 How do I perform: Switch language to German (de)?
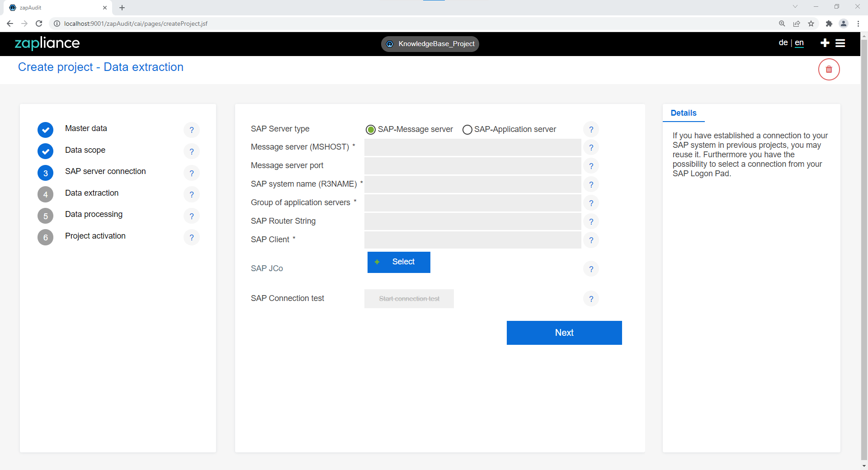(783, 42)
